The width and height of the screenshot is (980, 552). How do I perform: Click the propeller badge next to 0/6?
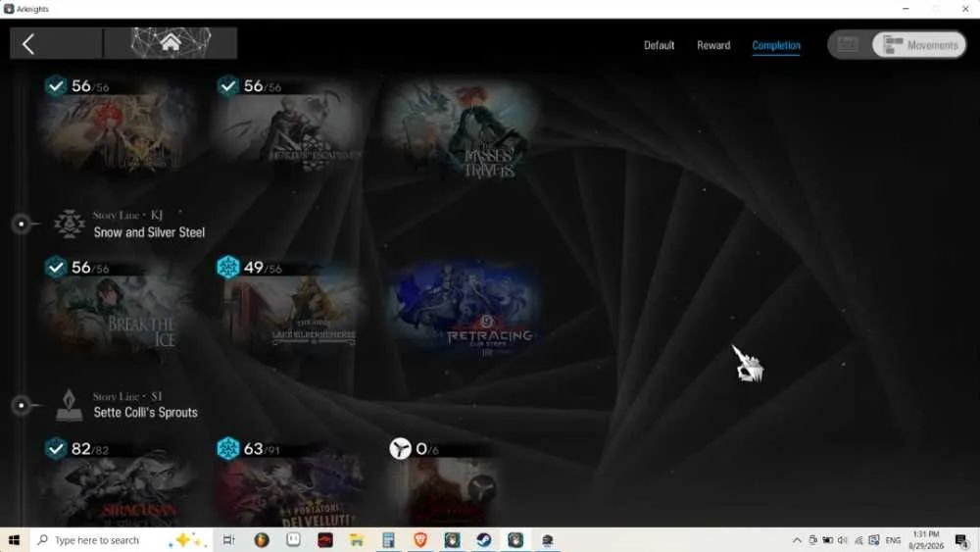[400, 448]
